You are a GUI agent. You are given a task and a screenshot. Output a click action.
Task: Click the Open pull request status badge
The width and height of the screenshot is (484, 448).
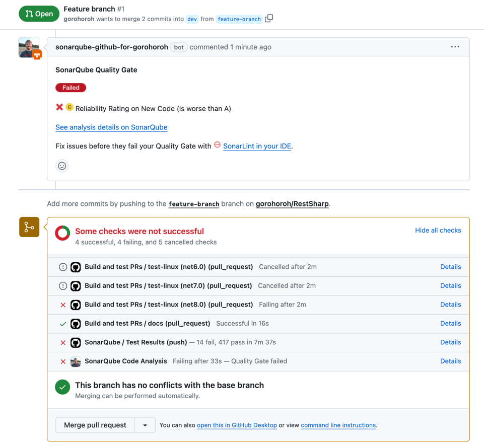coord(39,14)
